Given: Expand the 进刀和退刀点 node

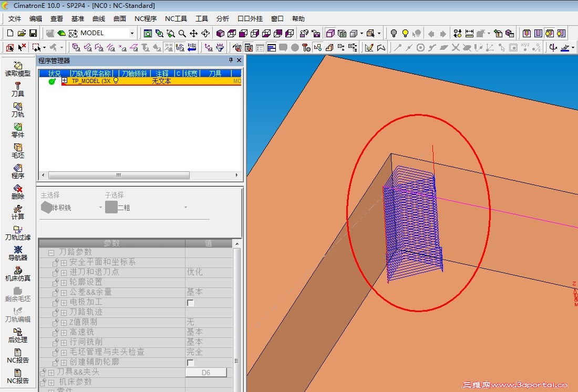Looking at the screenshot, I should pyautogui.click(x=64, y=273).
